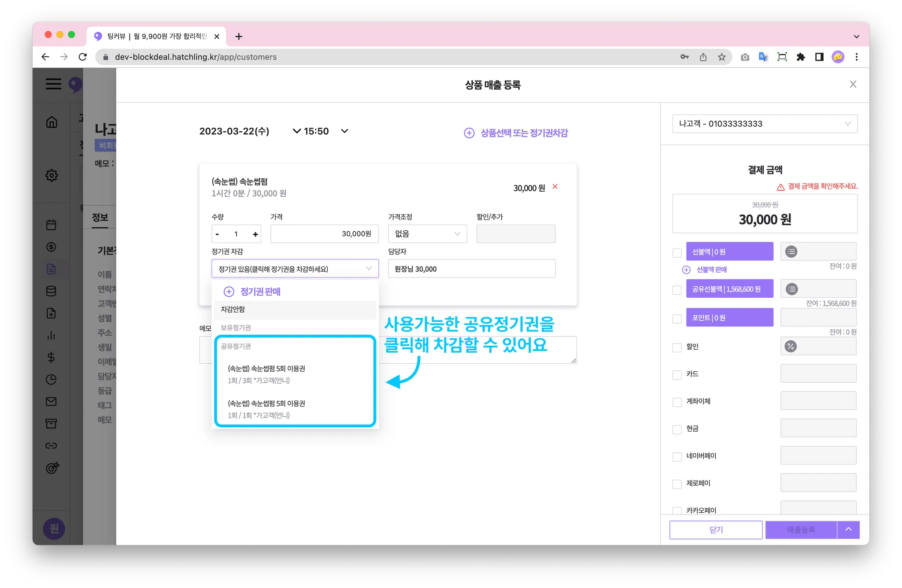The width and height of the screenshot is (902, 588).
Task: Open the hamburger menu icon
Action: point(53,84)
